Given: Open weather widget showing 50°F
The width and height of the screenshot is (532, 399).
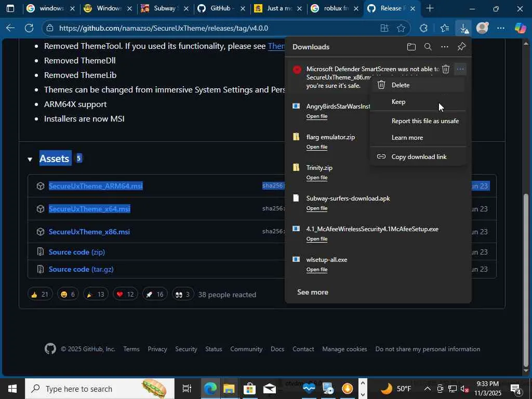Looking at the screenshot, I should click(x=395, y=389).
